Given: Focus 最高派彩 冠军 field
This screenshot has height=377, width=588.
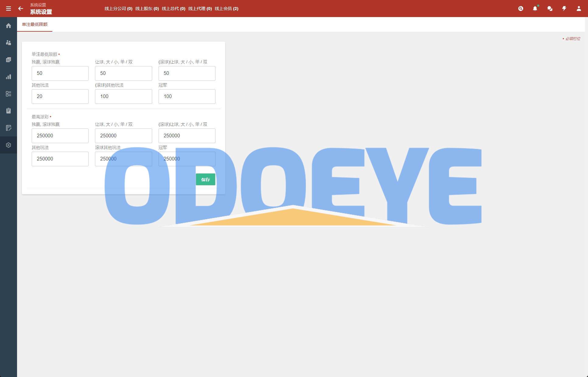Looking at the screenshot, I should point(187,159).
